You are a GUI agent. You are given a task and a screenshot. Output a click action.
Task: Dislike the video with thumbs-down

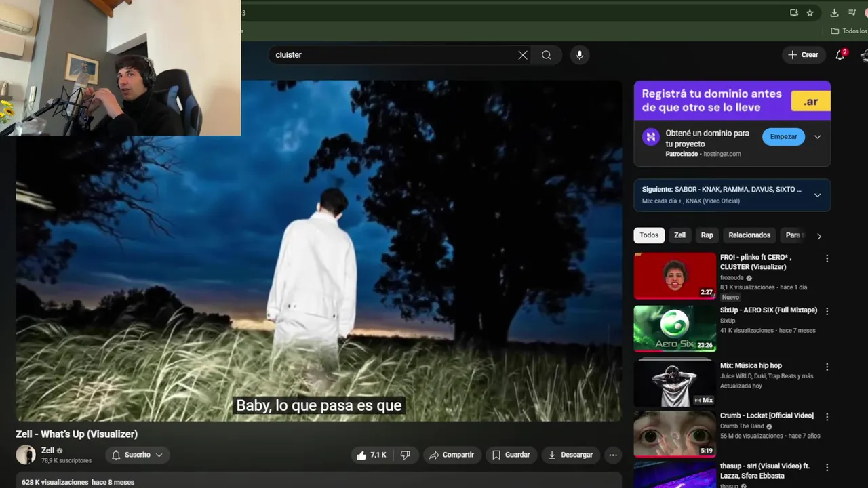405,455
